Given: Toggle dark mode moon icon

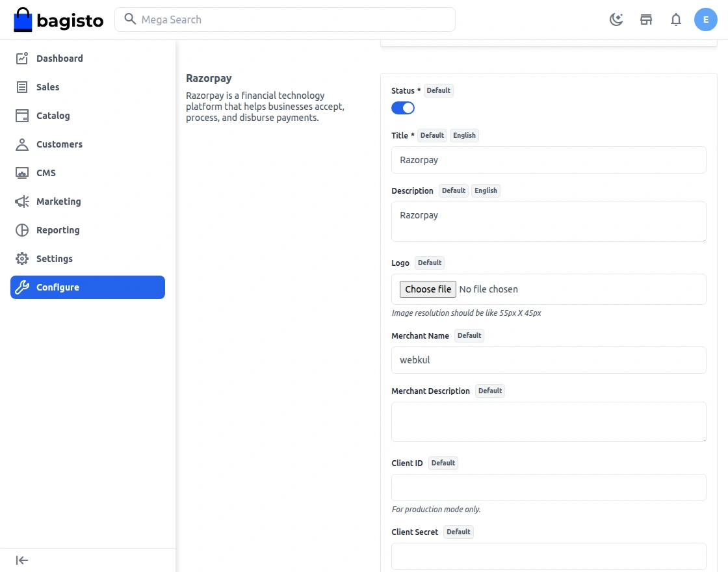Looking at the screenshot, I should click(x=616, y=19).
